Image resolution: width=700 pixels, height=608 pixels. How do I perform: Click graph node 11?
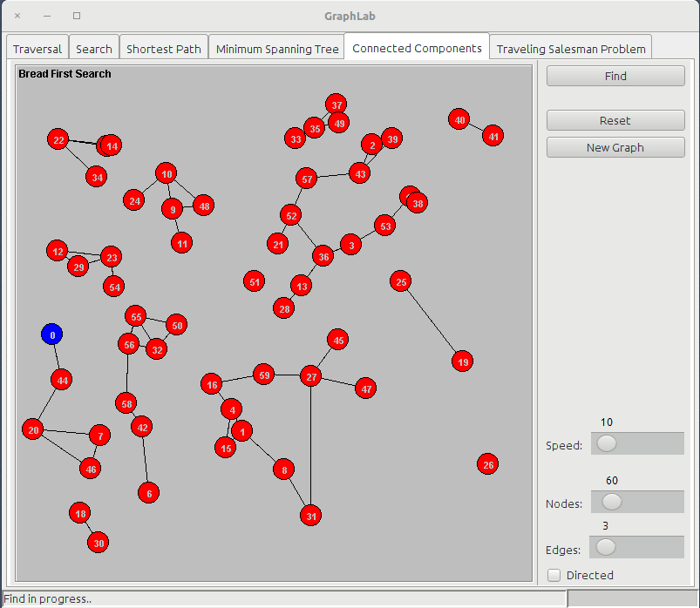(x=181, y=243)
